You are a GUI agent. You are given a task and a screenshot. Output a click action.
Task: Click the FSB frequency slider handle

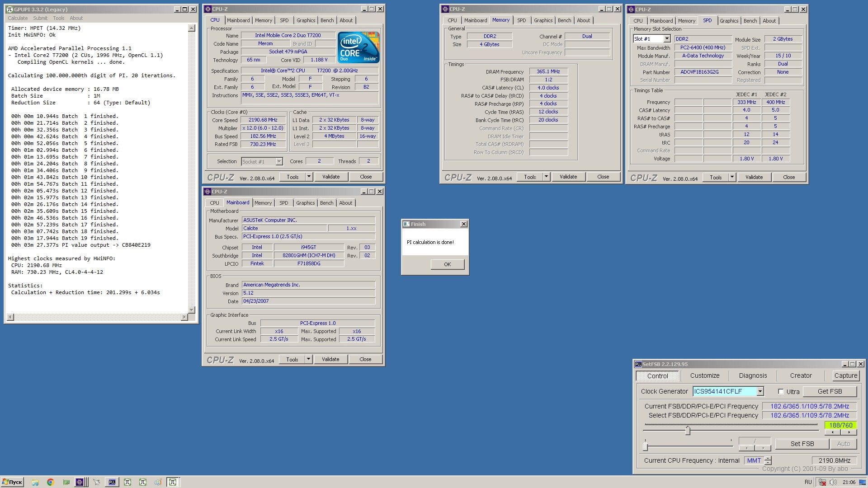pos(688,430)
